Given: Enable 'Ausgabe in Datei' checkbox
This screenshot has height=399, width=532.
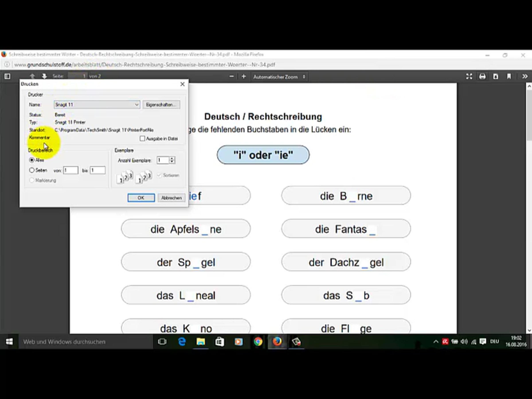Looking at the screenshot, I should click(x=142, y=139).
